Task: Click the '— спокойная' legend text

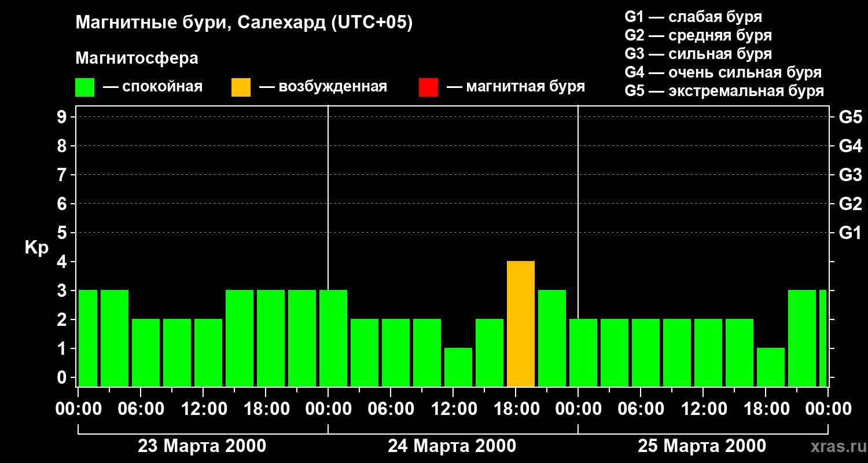Action: (x=153, y=87)
